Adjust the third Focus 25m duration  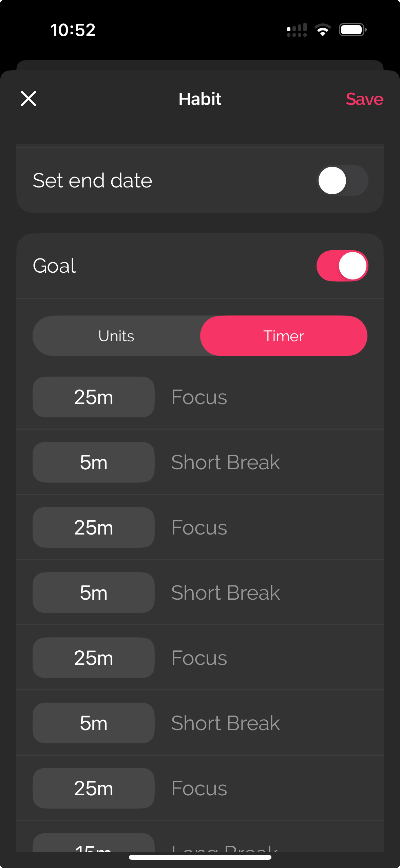click(x=94, y=658)
